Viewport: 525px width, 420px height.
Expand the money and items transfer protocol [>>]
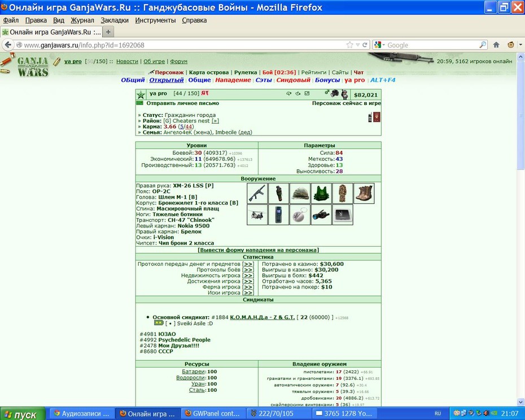coord(248,264)
